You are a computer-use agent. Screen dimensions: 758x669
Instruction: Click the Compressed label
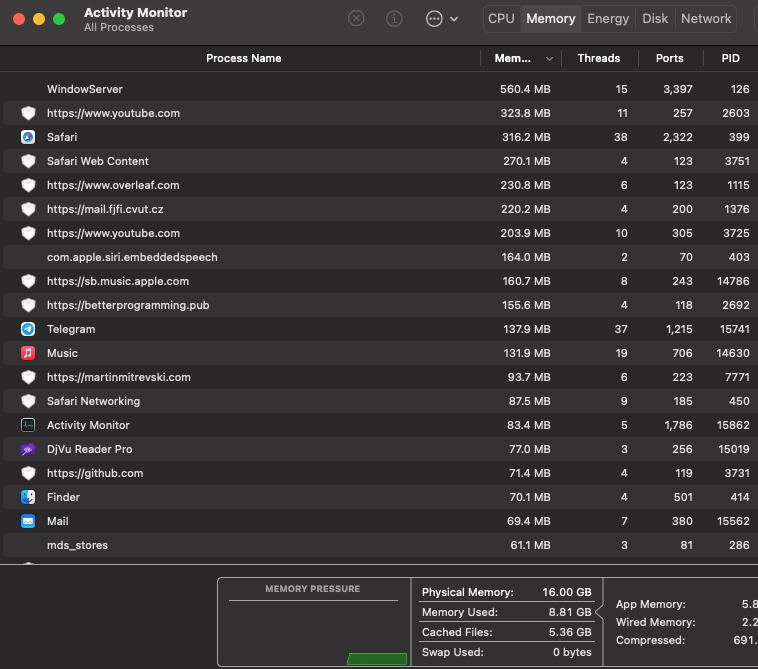650,640
